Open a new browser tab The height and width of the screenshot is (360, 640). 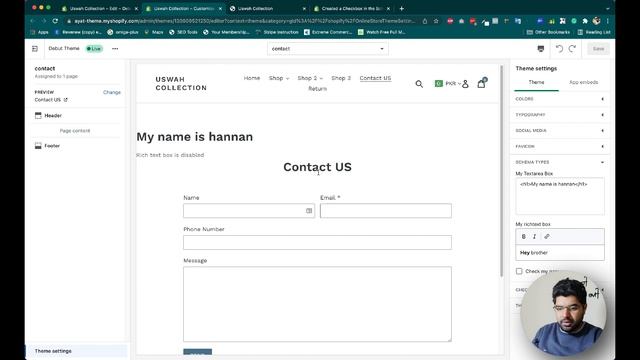(x=402, y=8)
